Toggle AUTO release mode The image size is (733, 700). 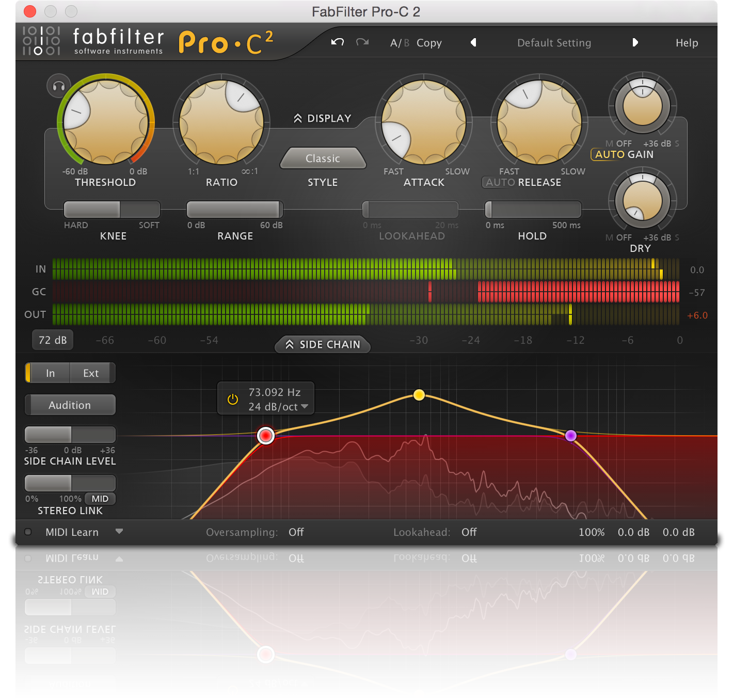click(500, 182)
